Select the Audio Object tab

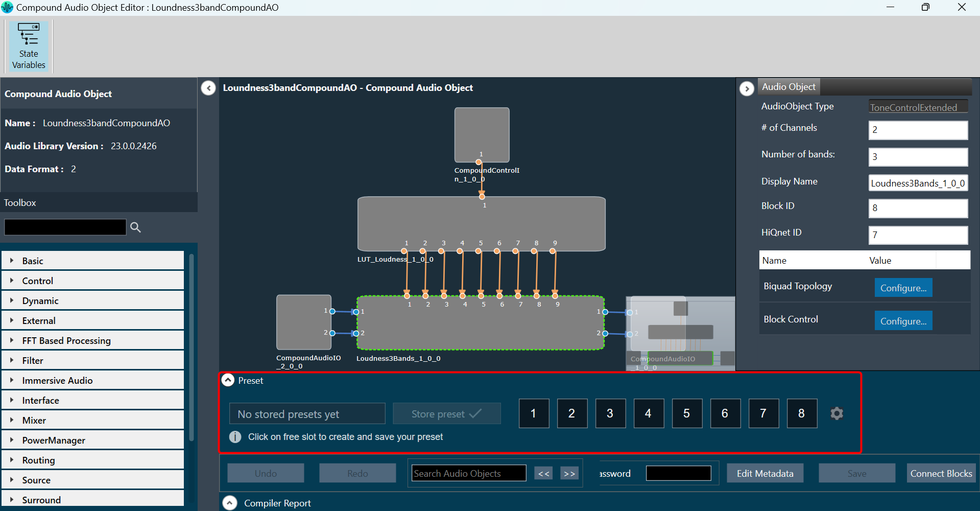pos(788,87)
